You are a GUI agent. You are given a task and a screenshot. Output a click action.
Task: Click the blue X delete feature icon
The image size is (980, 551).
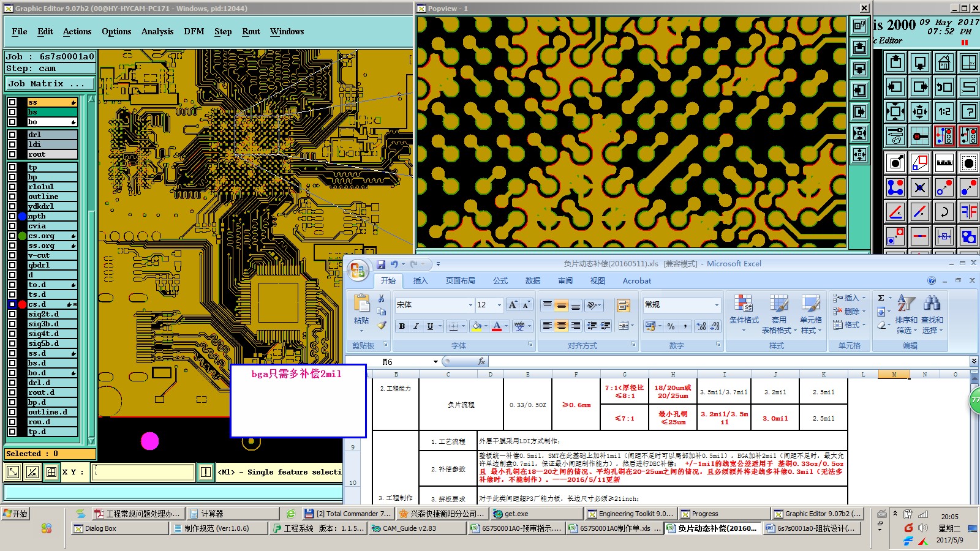(x=920, y=187)
